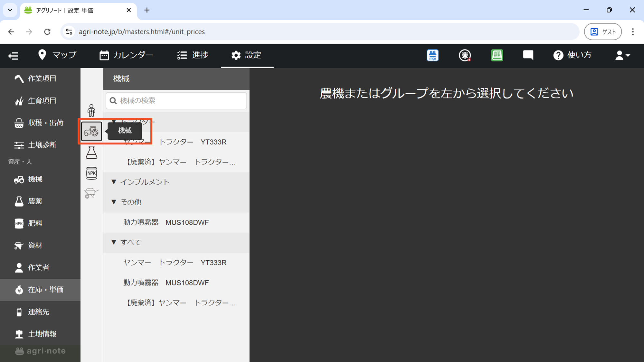Viewport: 644px width, 362px height.
Task: Click the NPK fertilizer bag icon in the strip
Action: (91, 173)
